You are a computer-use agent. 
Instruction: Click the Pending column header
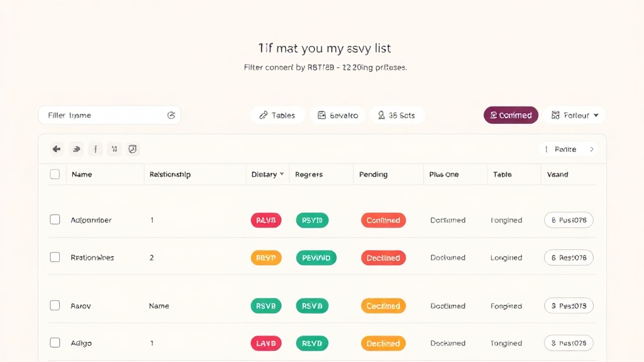coord(374,175)
